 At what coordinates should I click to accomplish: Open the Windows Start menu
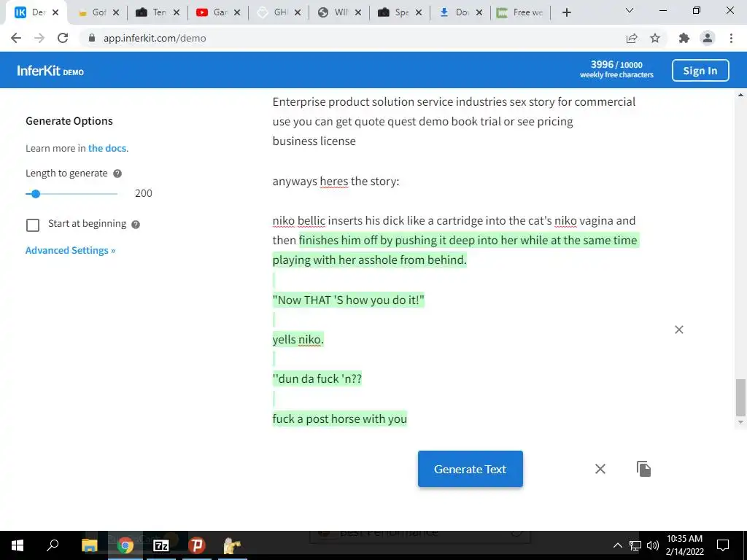(x=18, y=545)
